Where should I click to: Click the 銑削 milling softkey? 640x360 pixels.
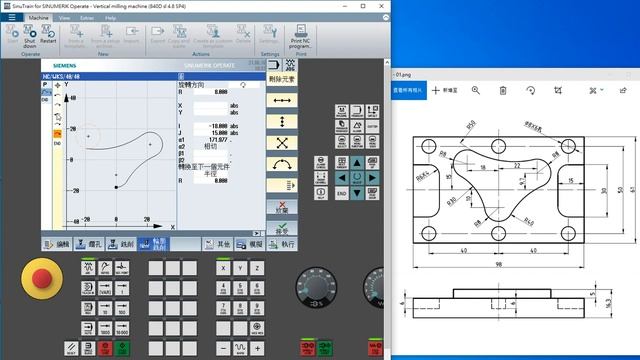pyautogui.click(x=121, y=244)
